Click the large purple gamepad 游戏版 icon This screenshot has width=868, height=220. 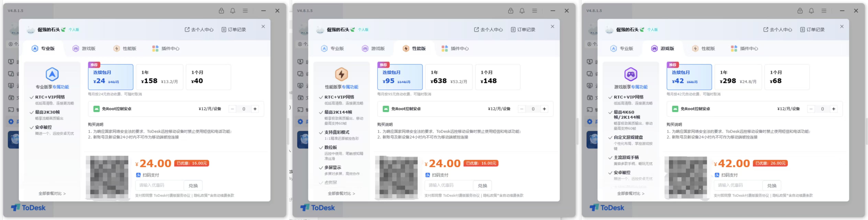(630, 74)
